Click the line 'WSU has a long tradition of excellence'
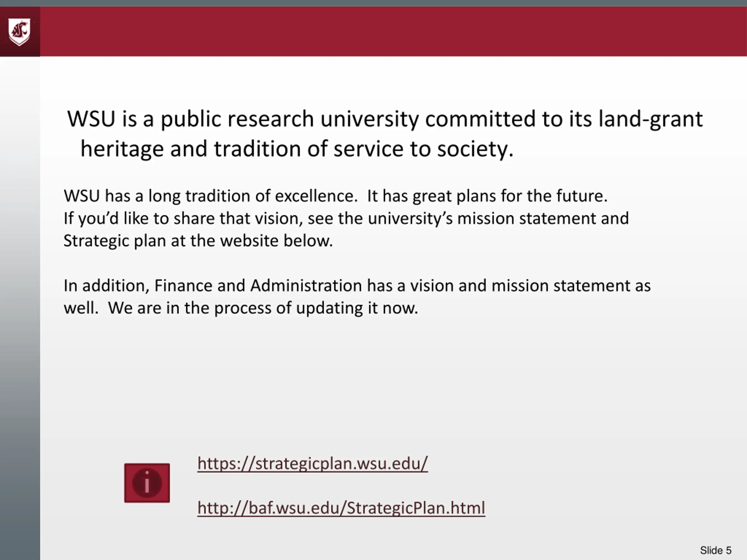Viewport: 747px width, 560px height. pos(210,196)
